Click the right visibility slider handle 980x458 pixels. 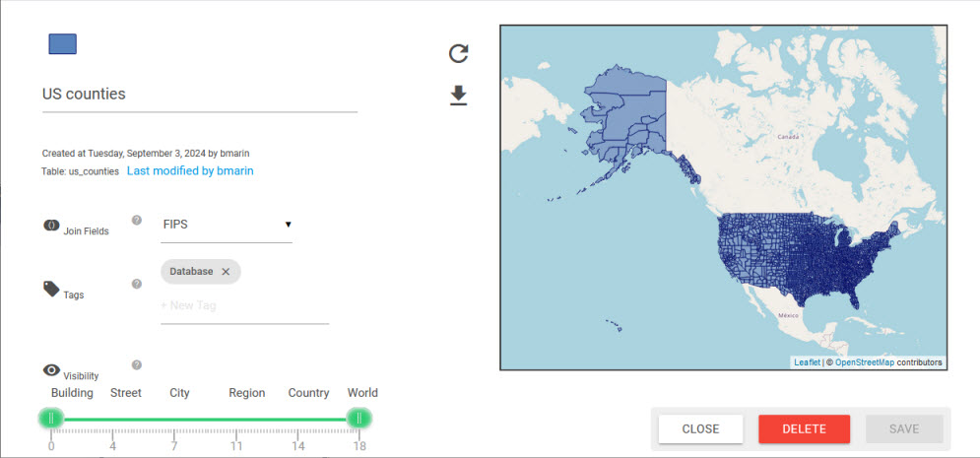[359, 419]
